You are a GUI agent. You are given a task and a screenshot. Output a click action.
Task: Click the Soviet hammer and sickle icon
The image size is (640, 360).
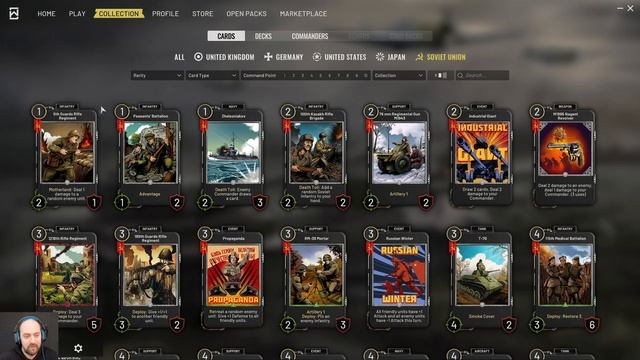point(419,57)
